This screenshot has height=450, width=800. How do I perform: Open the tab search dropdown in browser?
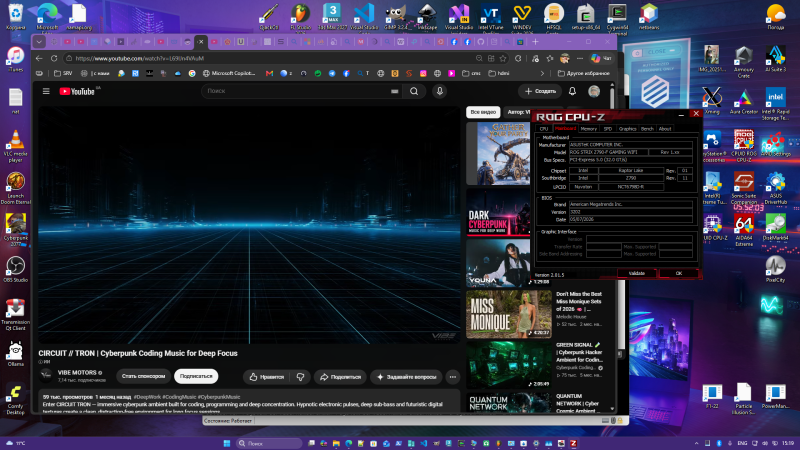coord(39,42)
